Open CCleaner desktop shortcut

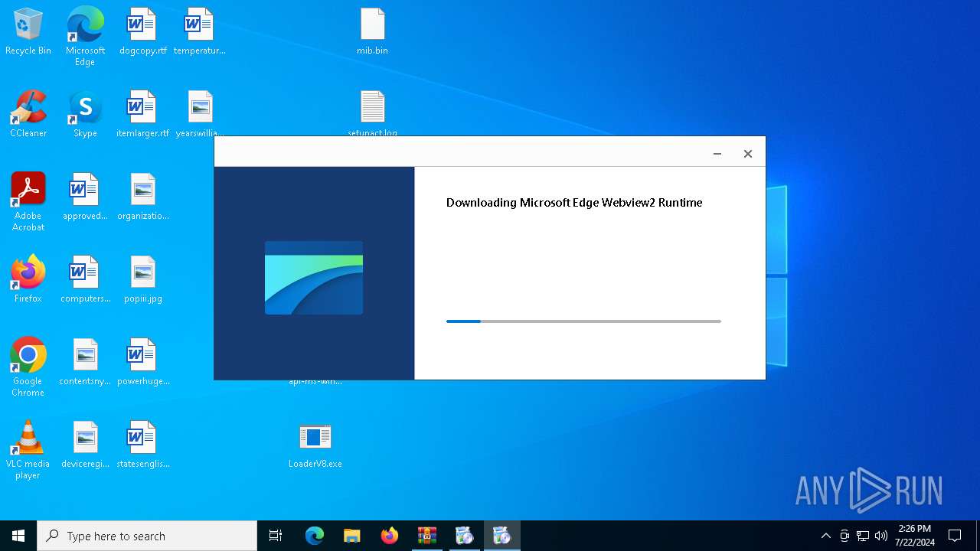pyautogui.click(x=28, y=115)
